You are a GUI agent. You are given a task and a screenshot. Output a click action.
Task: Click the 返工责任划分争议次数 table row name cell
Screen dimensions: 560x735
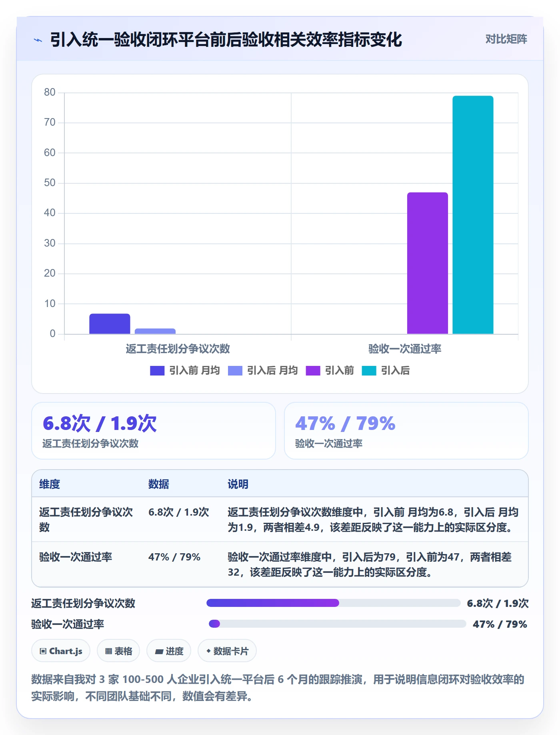point(86,520)
